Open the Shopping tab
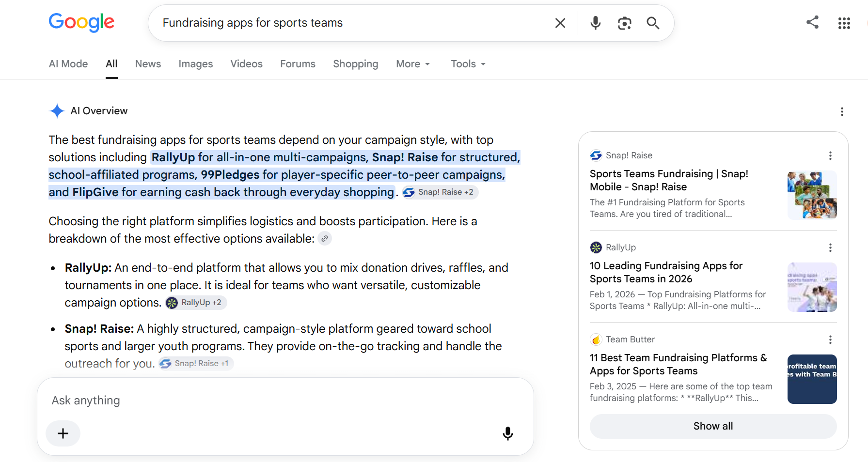Image resolution: width=868 pixels, height=462 pixels. point(356,64)
